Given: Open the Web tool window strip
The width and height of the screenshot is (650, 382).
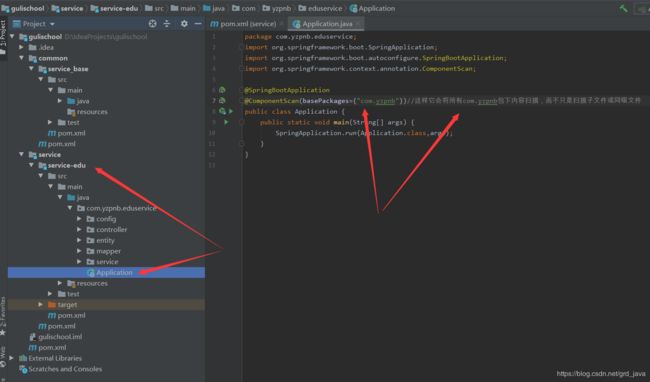Looking at the screenshot, I should point(3,357).
